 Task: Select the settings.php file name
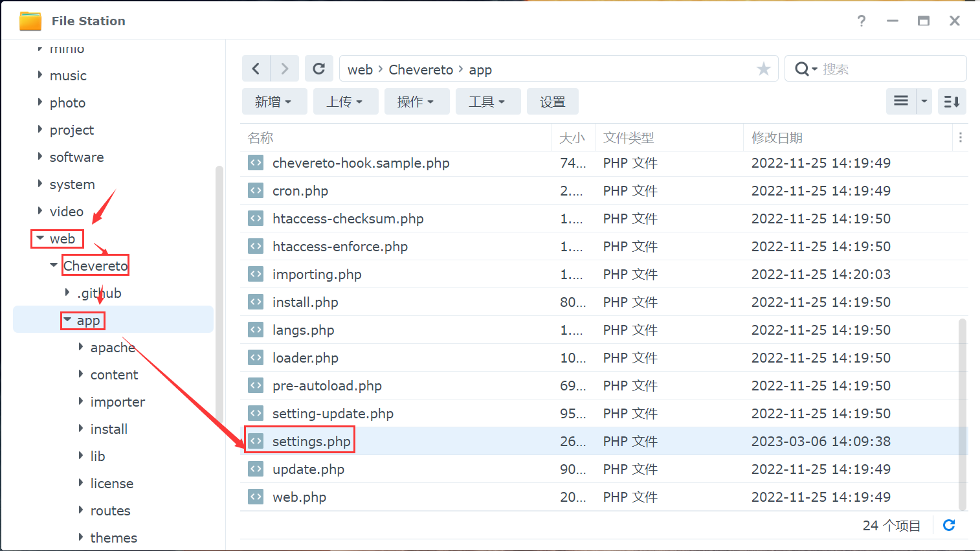[x=311, y=442]
